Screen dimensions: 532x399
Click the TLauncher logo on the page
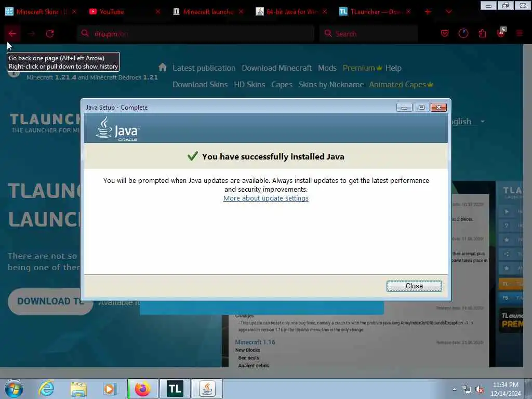point(45,123)
